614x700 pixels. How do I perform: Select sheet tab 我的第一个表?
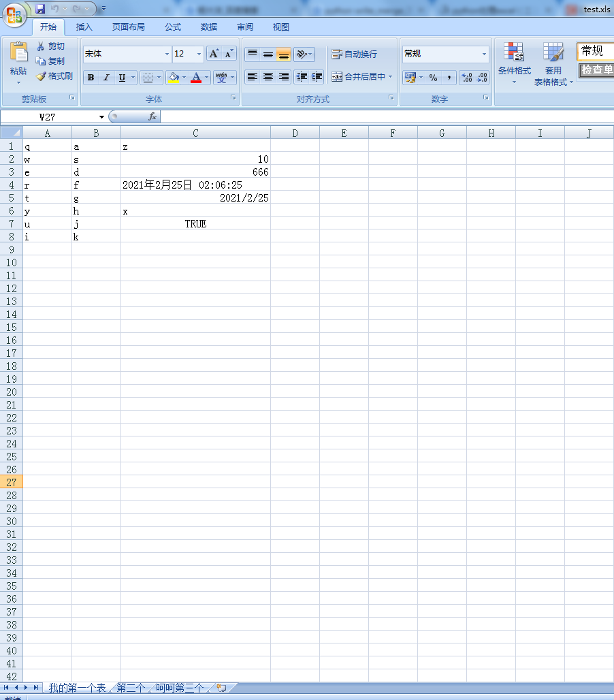tap(77, 688)
